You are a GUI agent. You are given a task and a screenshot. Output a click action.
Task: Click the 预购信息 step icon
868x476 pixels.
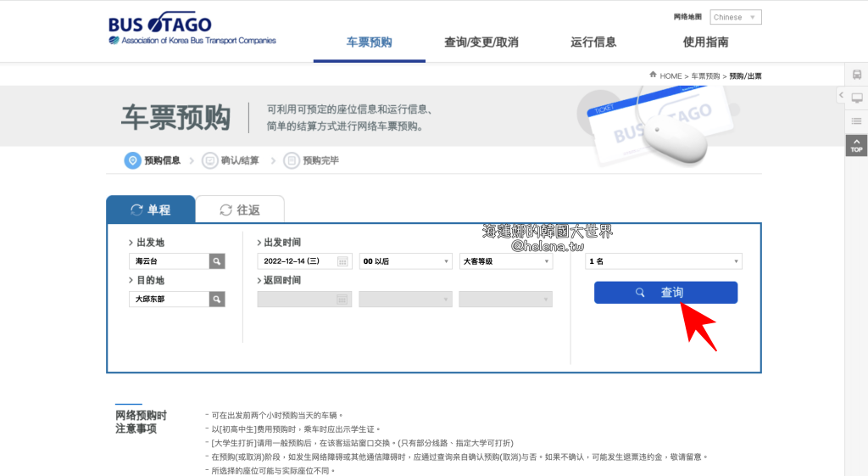[132, 160]
